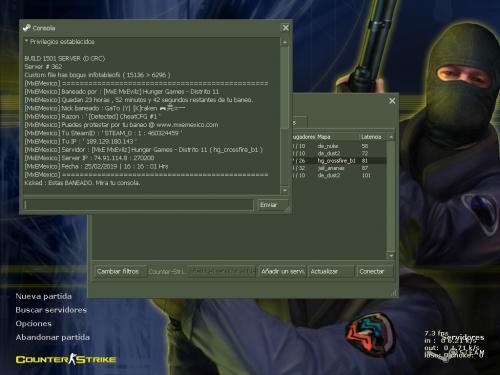Click the Conectar button

click(374, 271)
